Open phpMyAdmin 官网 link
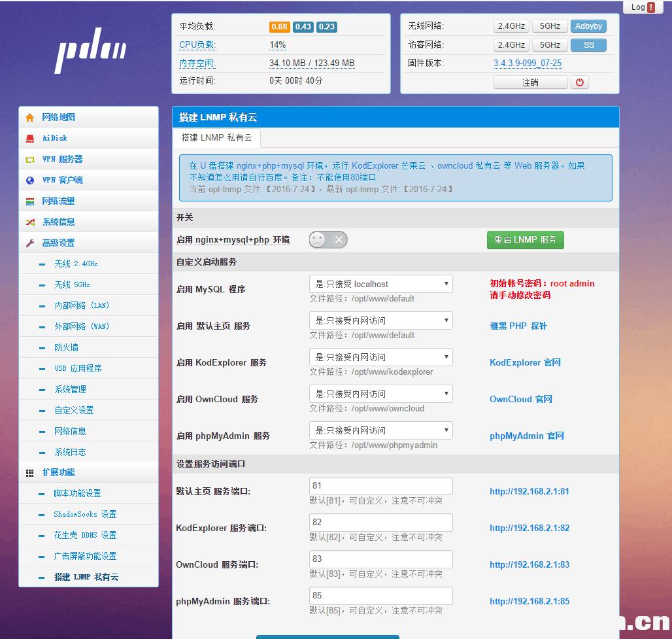This screenshot has height=639, width=672. pos(527,436)
